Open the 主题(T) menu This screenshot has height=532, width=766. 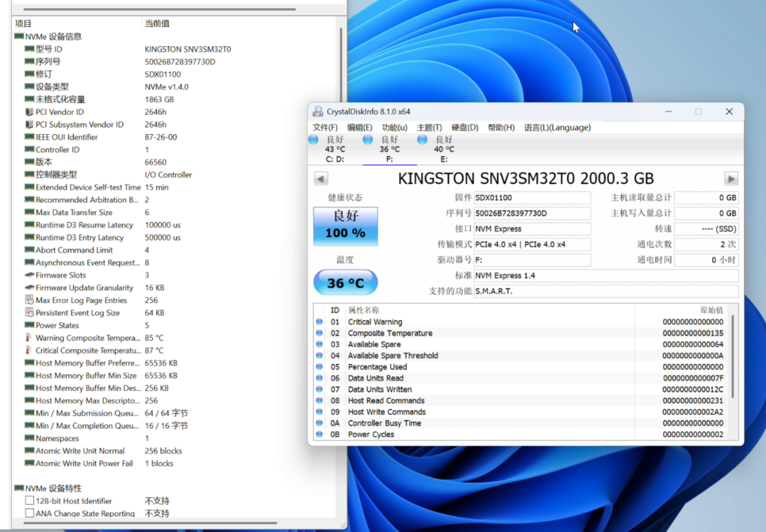point(429,128)
